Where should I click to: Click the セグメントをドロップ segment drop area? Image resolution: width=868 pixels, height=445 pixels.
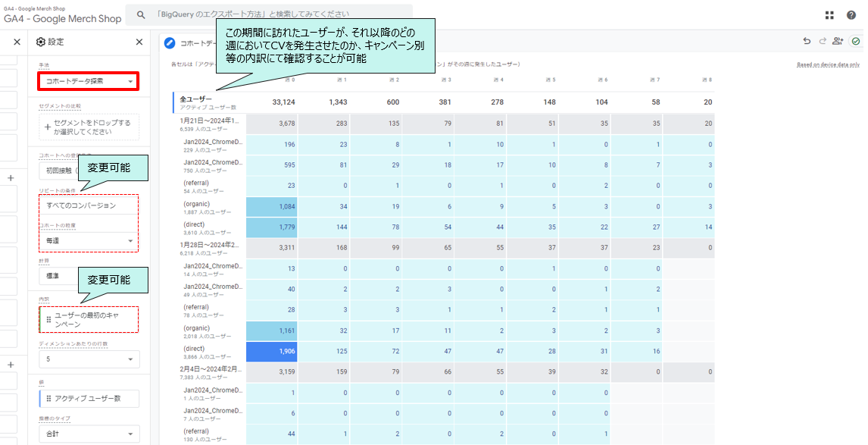(89, 127)
